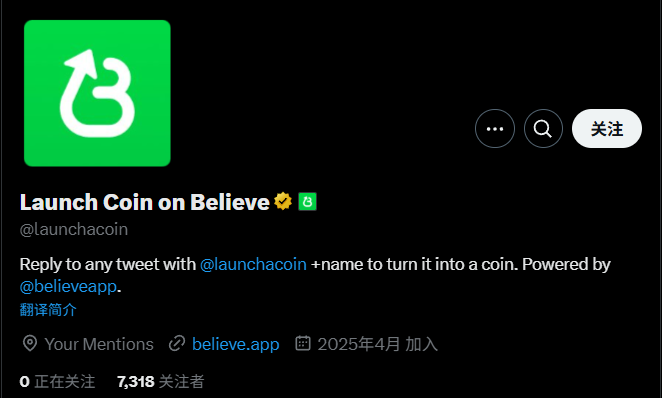Image resolution: width=662 pixels, height=398 pixels.
Task: Click the location pin icon
Action: click(x=30, y=344)
